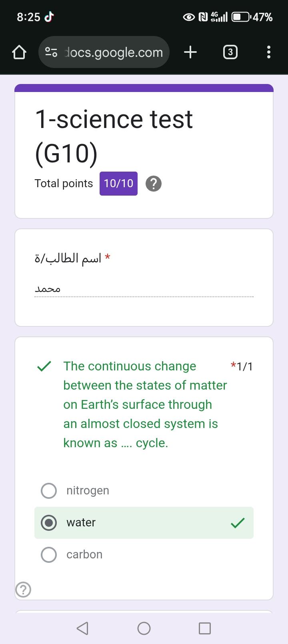Open site info icon in address bar
This screenshot has height=644, width=288.
point(51,52)
